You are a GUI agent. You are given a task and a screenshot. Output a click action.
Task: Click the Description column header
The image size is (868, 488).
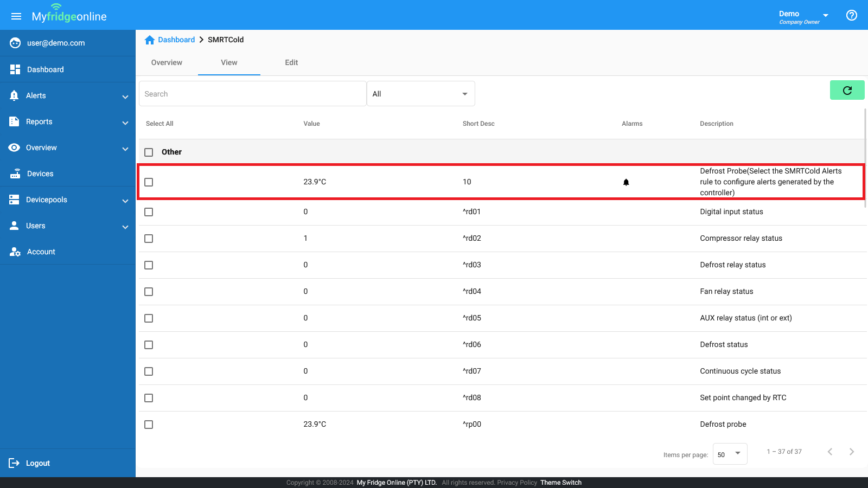pyautogui.click(x=716, y=124)
